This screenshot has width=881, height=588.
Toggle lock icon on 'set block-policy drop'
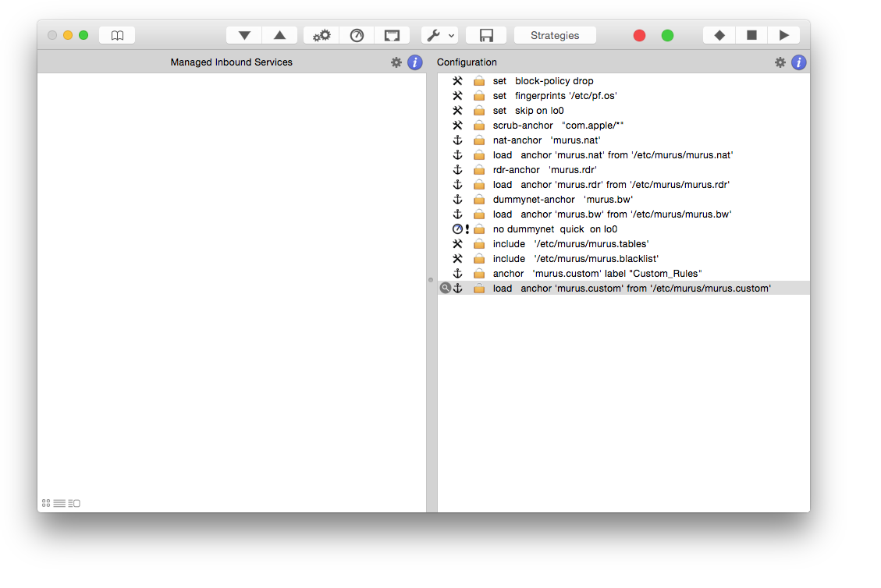coord(479,81)
